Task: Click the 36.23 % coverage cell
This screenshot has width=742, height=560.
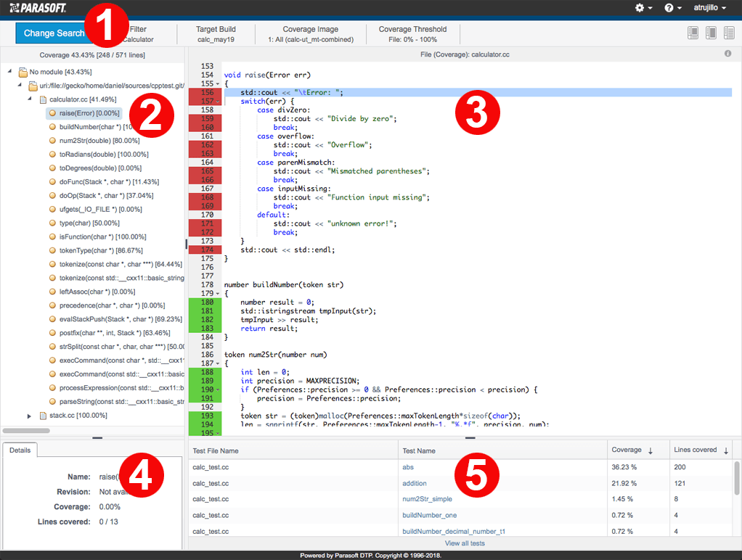Action: [624, 467]
